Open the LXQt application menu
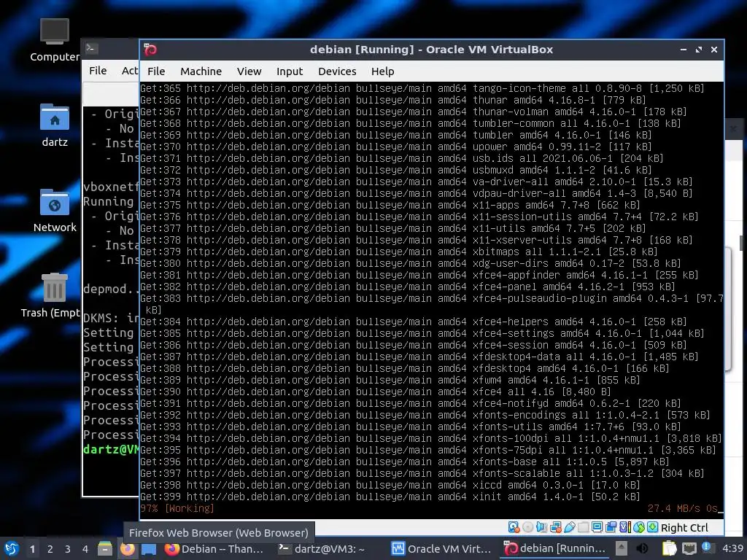Viewport: 747px width, 560px height. (x=11, y=549)
